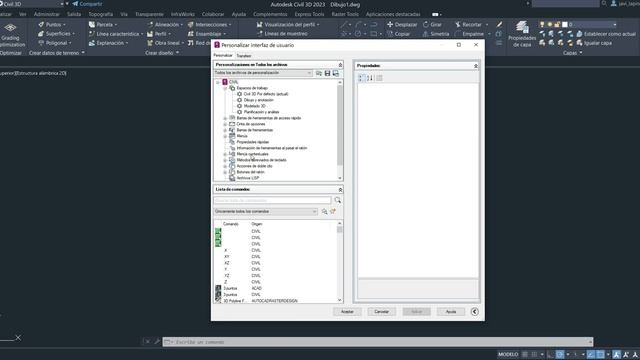640x360 pixels.
Task: Switch to the Transferir tab
Action: 244,56
